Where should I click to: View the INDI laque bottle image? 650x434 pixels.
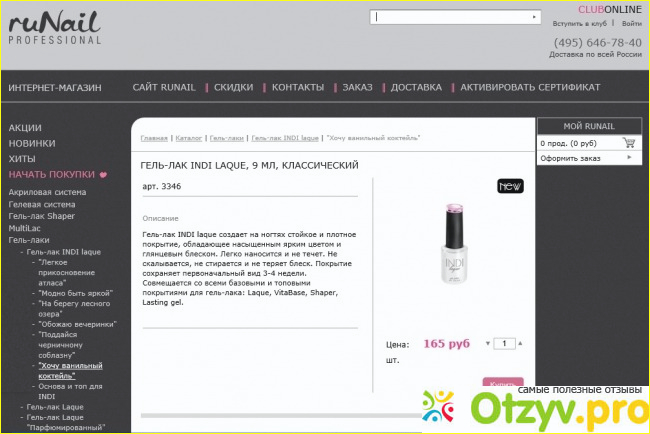click(x=455, y=243)
